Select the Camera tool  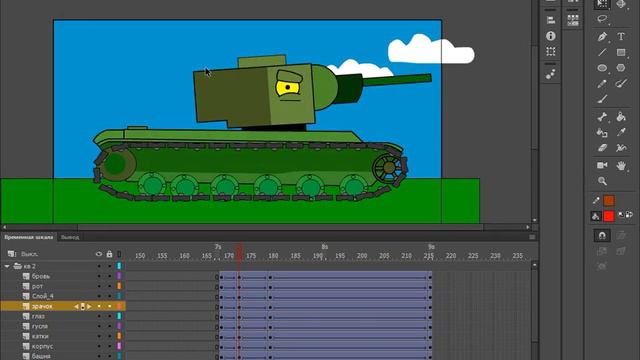point(602,165)
